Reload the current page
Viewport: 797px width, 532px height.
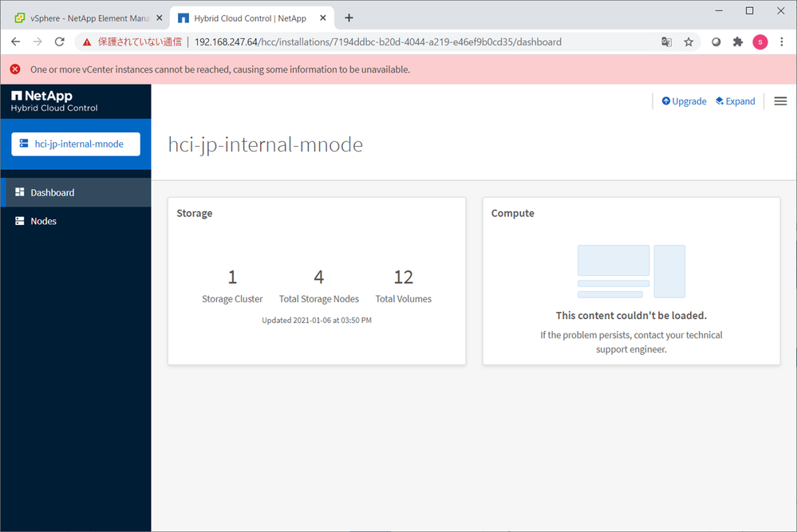pyautogui.click(x=60, y=41)
